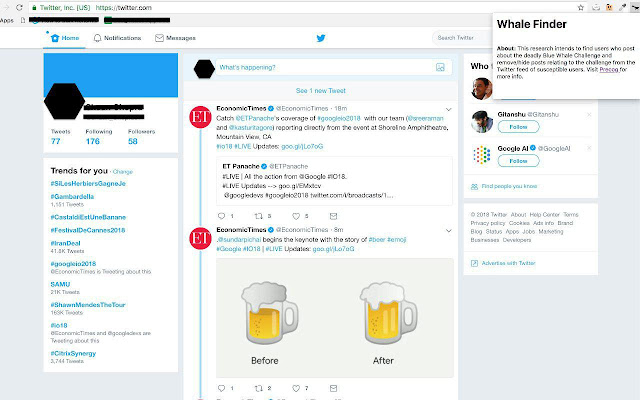Open the #SiLesHerbiersGagneJe trend
Viewport: 640px width, 400px height.
(x=88, y=184)
